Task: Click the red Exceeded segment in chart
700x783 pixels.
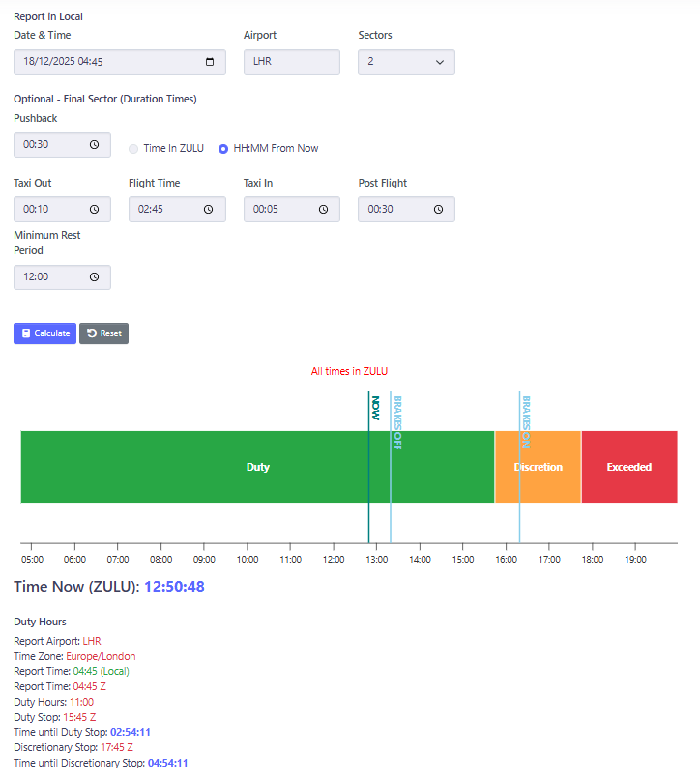Action: pyautogui.click(x=628, y=467)
